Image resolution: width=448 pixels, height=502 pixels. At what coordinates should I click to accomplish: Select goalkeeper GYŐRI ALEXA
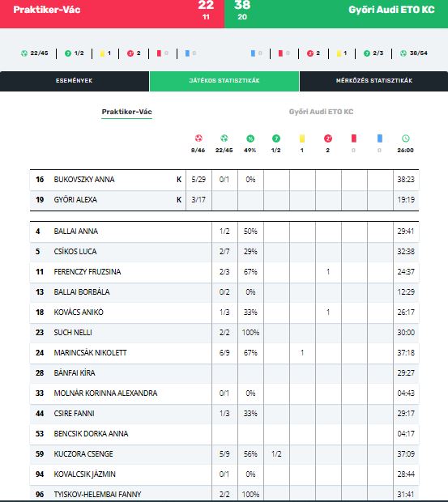click(x=75, y=200)
